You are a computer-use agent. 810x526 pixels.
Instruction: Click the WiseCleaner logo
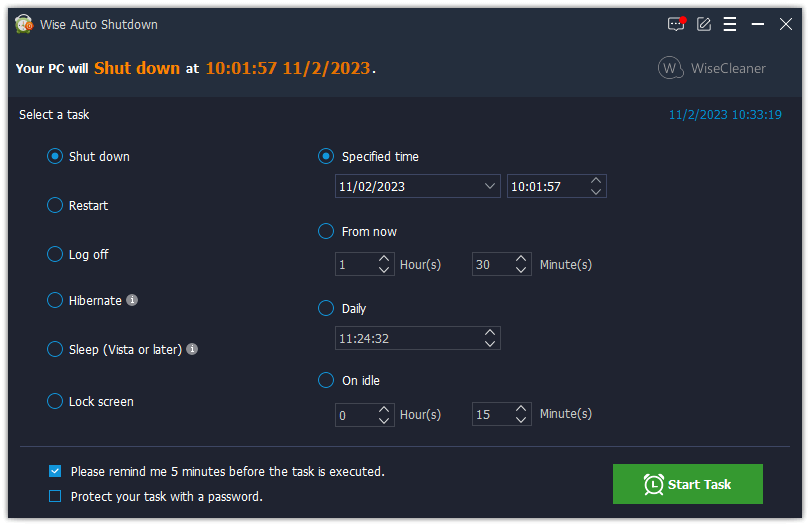click(x=712, y=68)
